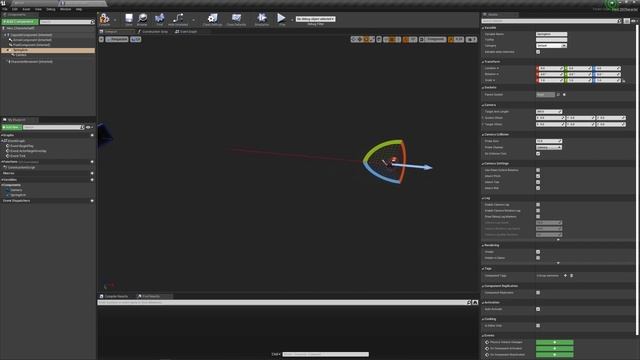
Task: Click the Target Arm Length value field
Action: tap(549, 111)
